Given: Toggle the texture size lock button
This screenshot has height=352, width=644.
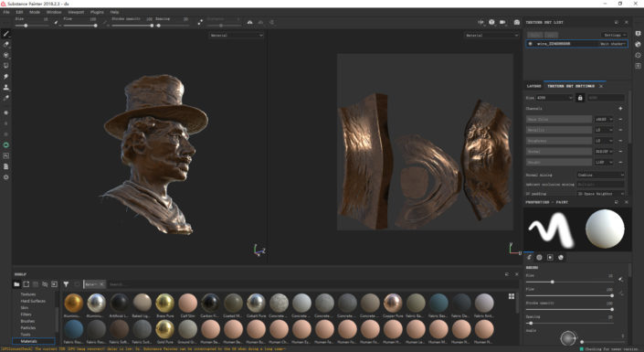Looking at the screenshot, I should pyautogui.click(x=580, y=98).
